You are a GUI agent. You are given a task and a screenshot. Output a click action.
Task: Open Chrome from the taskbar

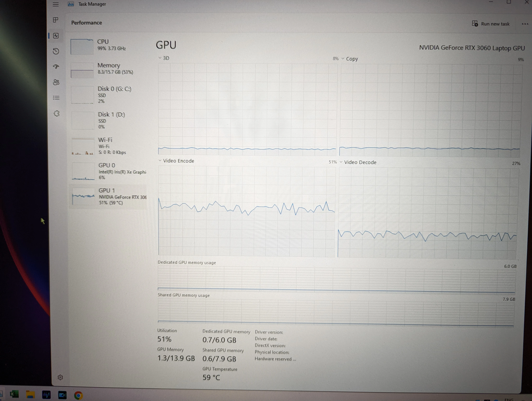click(78, 395)
